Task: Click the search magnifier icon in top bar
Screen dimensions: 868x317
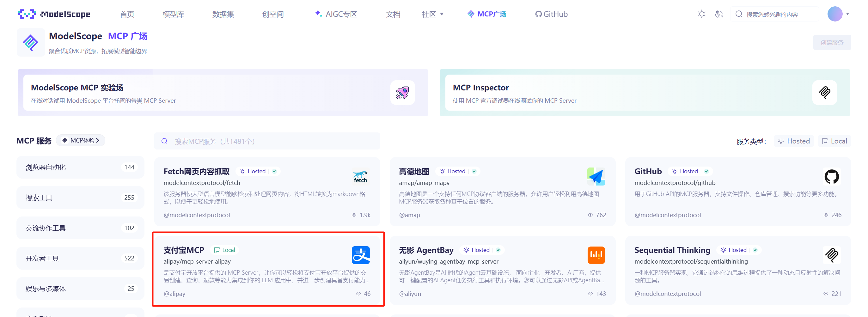Action: 739,14
